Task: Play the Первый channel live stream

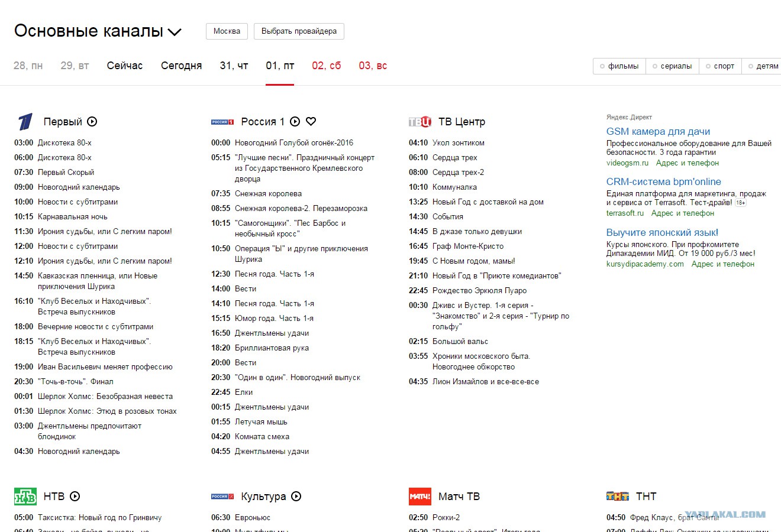Action: point(92,122)
